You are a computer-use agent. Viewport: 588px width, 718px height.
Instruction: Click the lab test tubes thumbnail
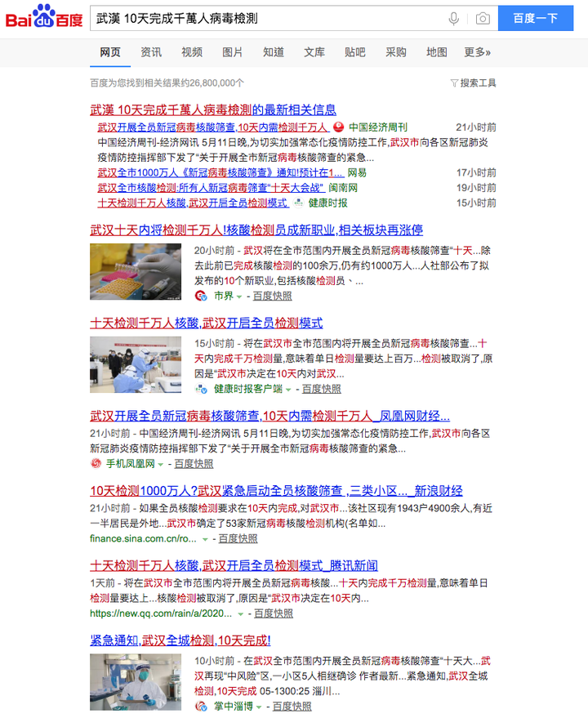point(136,271)
